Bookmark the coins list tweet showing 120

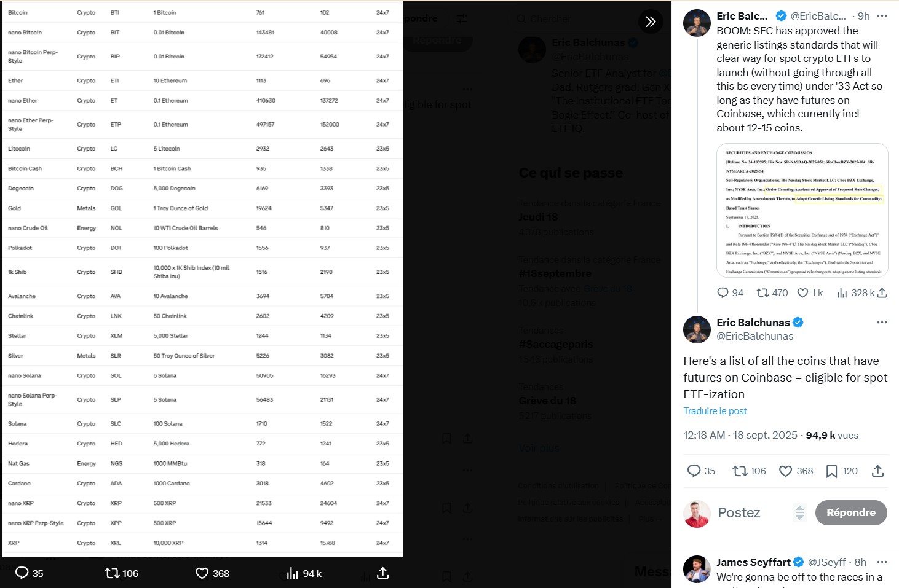click(842, 471)
